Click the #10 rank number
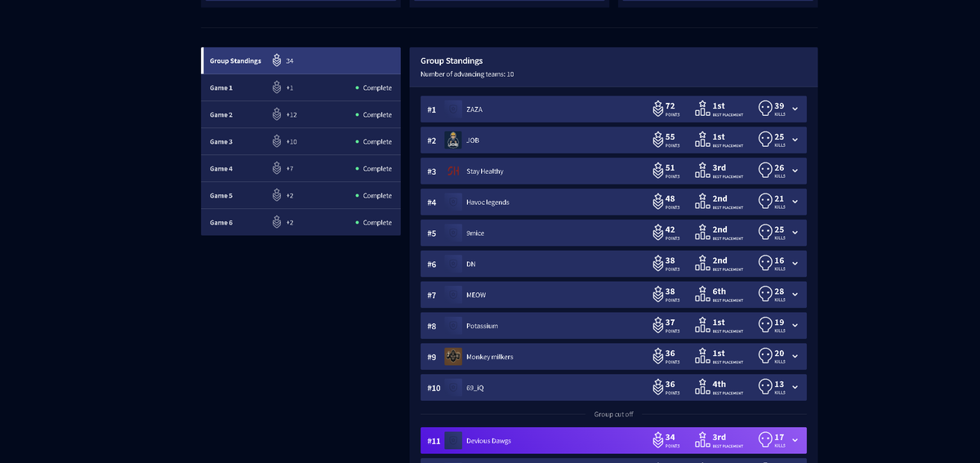The image size is (980, 463). pos(434,388)
